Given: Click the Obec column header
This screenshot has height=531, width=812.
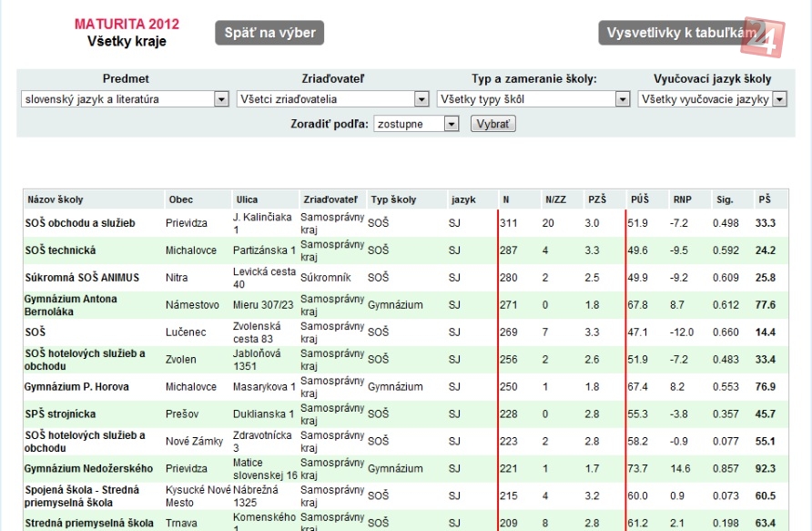Looking at the screenshot, I should pos(180,199).
